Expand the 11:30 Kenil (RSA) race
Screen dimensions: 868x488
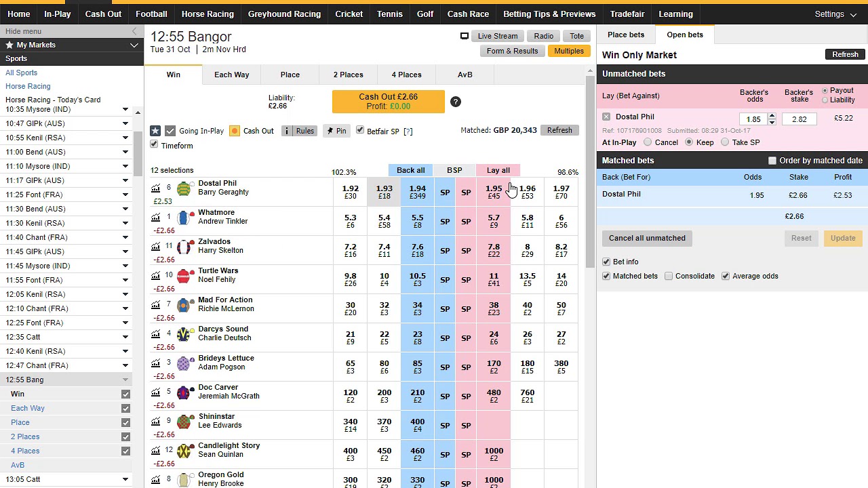pyautogui.click(x=125, y=223)
